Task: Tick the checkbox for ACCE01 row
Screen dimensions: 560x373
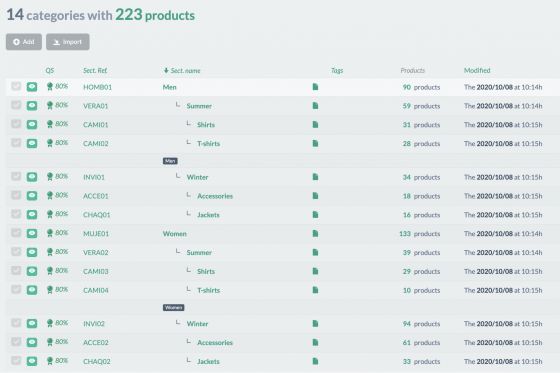Action: 16,195
